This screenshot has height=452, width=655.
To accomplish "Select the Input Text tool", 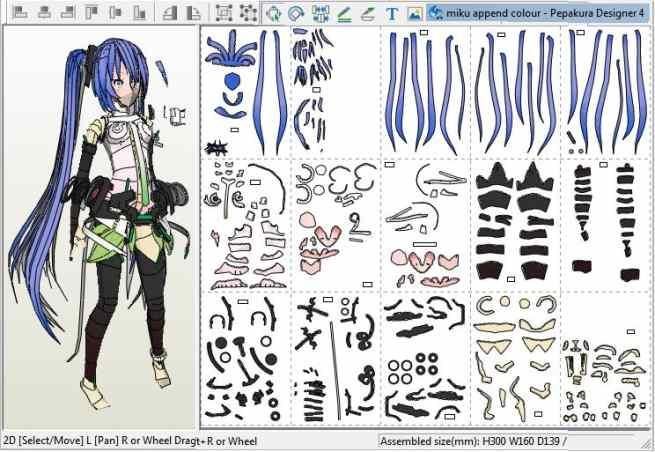I will 392,14.
